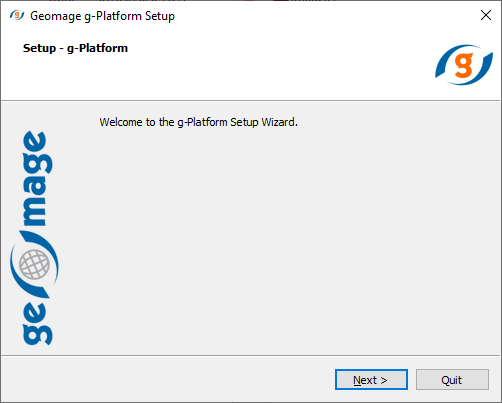Close the Geomage g-Platform Setup window
The height and width of the screenshot is (403, 502).
click(486, 15)
